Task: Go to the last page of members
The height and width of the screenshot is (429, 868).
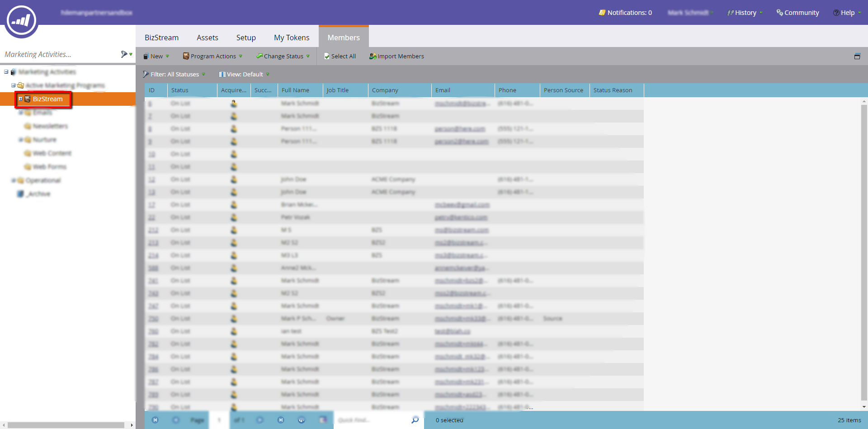Action: 281,420
